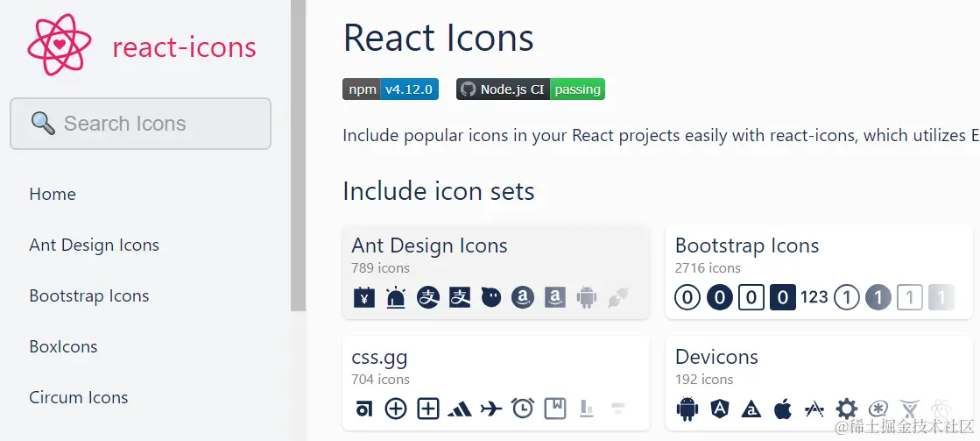The image size is (980, 441).
Task: Focus the Search Icons input field
Action: pyautogui.click(x=141, y=124)
